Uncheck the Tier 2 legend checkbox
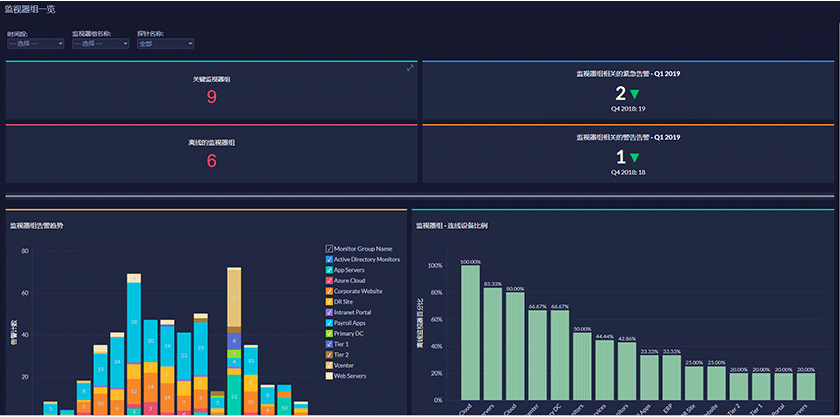Screen dimensions: 840x417 tap(329, 354)
